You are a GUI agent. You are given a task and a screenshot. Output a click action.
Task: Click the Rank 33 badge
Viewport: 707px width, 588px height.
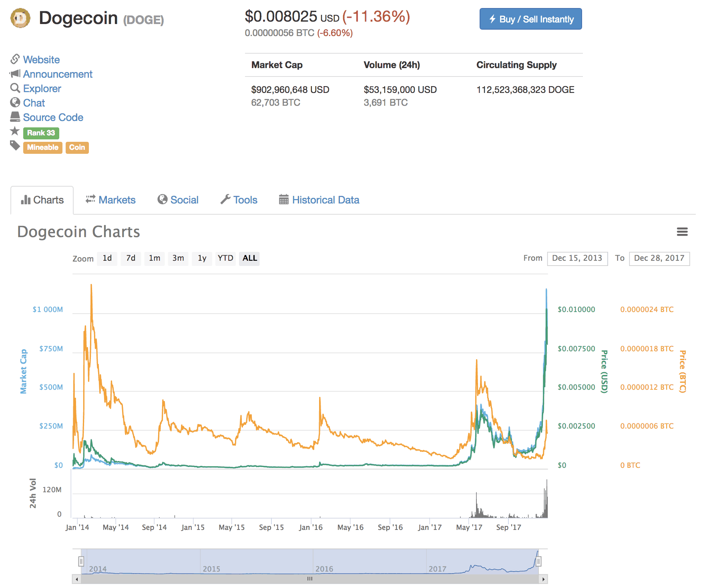coord(41,133)
